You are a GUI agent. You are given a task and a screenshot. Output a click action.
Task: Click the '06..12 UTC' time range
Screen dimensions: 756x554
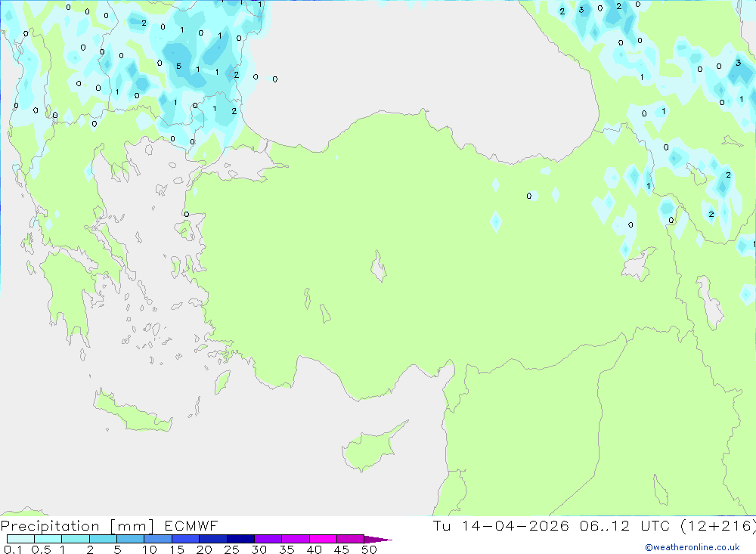(x=625, y=526)
